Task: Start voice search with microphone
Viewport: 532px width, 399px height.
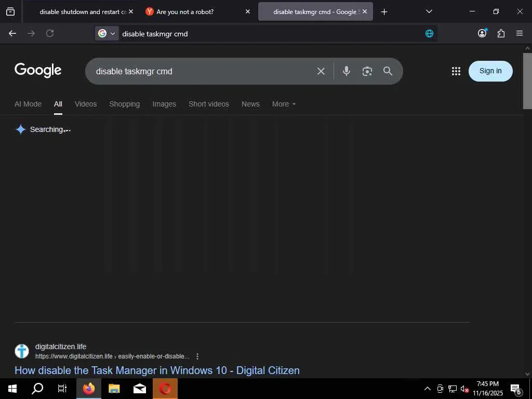Action: 347,71
